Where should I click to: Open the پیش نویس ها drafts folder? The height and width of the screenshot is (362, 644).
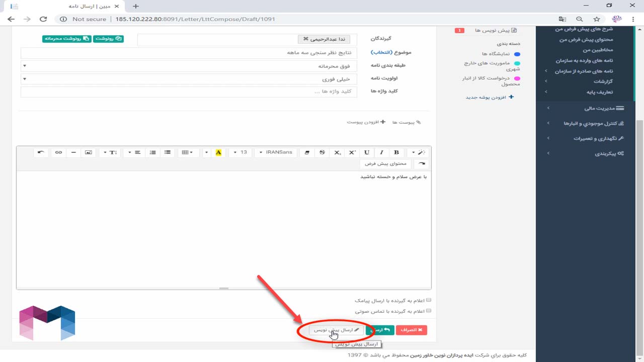point(496,30)
